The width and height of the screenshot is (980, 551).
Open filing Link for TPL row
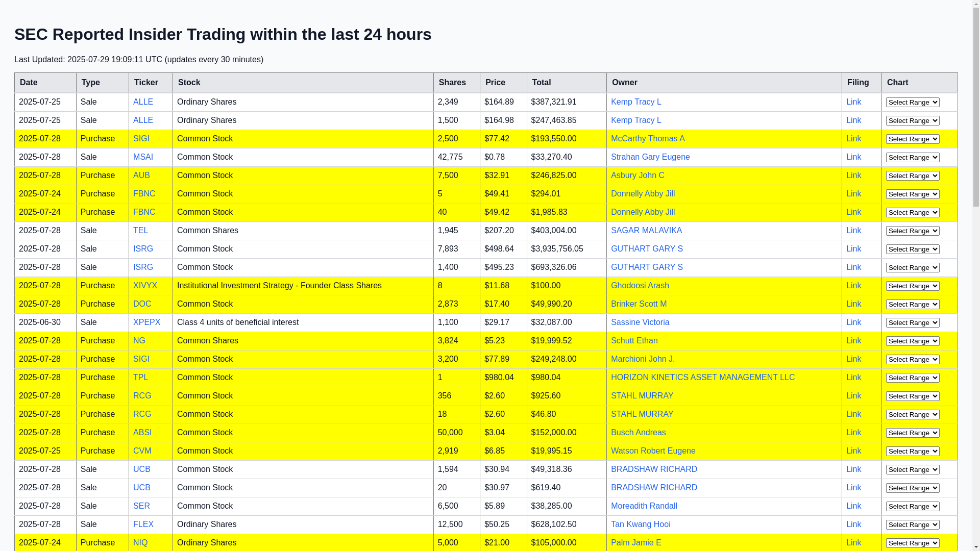853,378
